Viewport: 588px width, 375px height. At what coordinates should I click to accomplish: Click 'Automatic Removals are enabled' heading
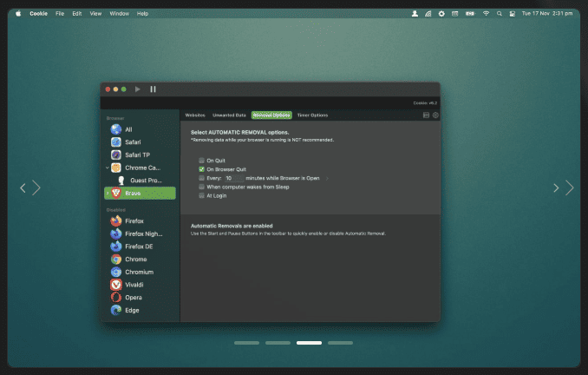(232, 226)
